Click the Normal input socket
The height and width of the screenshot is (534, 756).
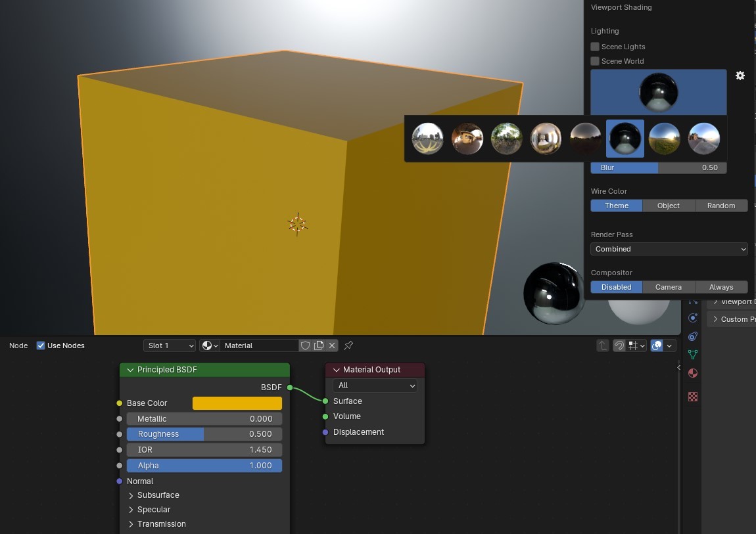[120, 481]
